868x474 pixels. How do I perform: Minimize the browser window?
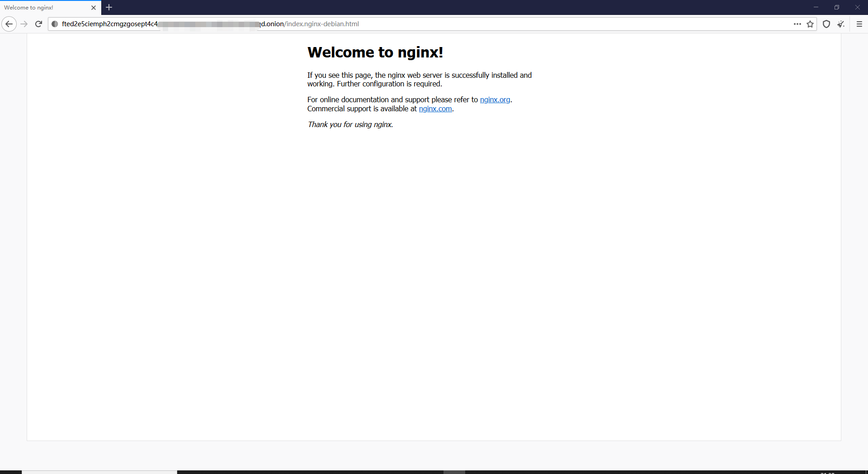pos(816,7)
